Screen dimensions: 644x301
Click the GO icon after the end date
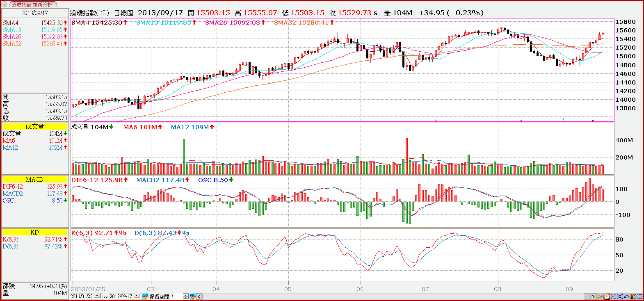pos(145,296)
